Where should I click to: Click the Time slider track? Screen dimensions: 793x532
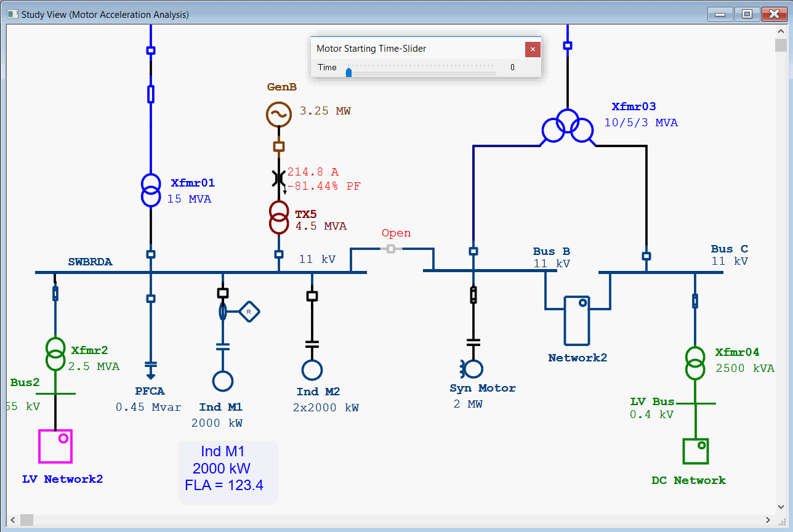(x=421, y=73)
